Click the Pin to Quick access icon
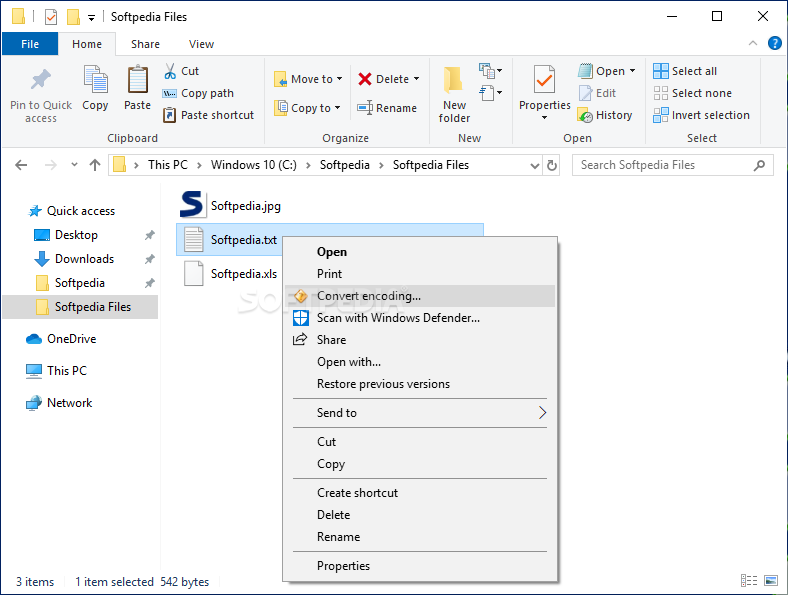The image size is (788, 595). pos(41,79)
